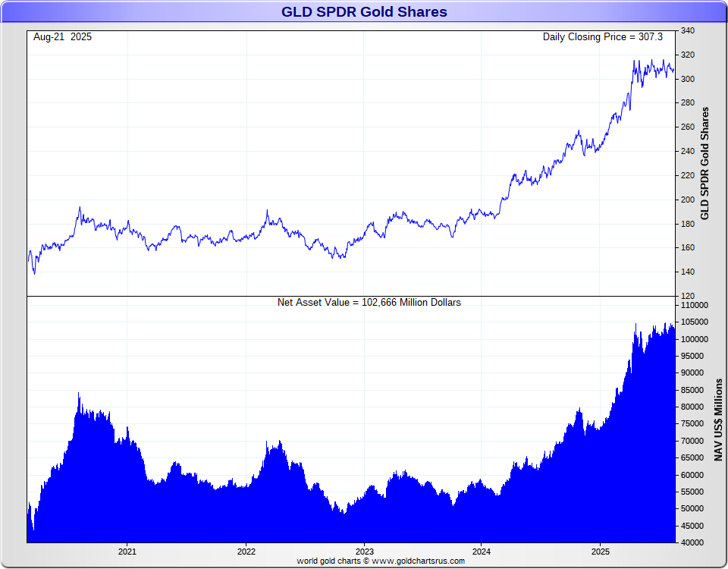
Task: Click the 220 price axis label
Action: coord(688,175)
